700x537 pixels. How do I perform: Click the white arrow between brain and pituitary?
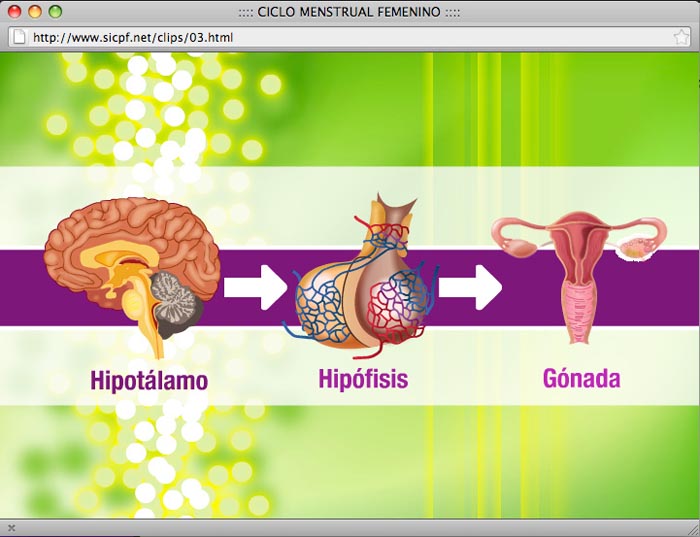tap(255, 287)
